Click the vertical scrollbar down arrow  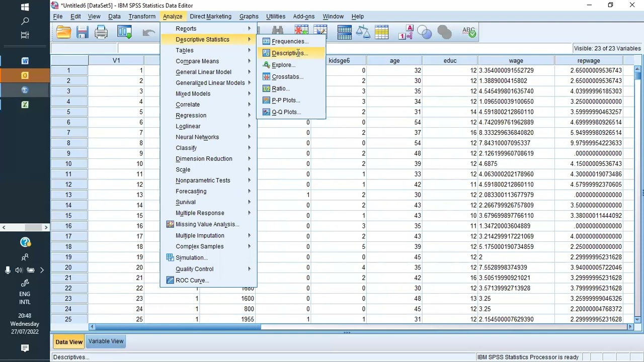point(638,319)
